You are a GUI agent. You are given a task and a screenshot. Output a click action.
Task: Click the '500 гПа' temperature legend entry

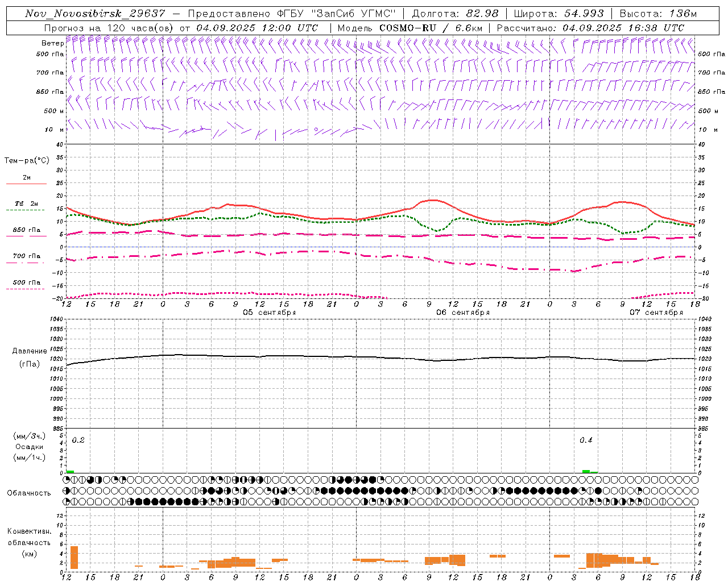(x=27, y=282)
